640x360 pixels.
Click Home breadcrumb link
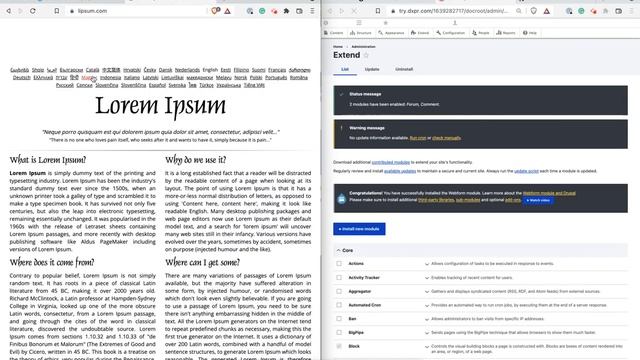click(338, 47)
